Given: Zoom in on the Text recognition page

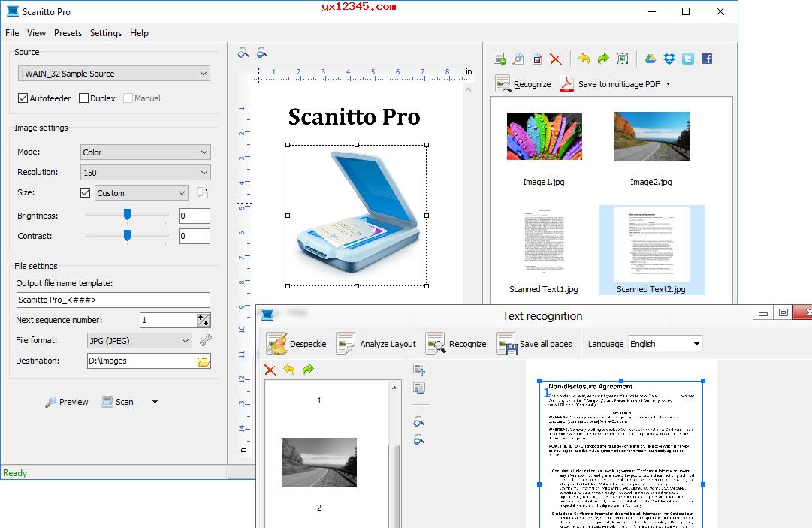Looking at the screenshot, I should tap(419, 421).
